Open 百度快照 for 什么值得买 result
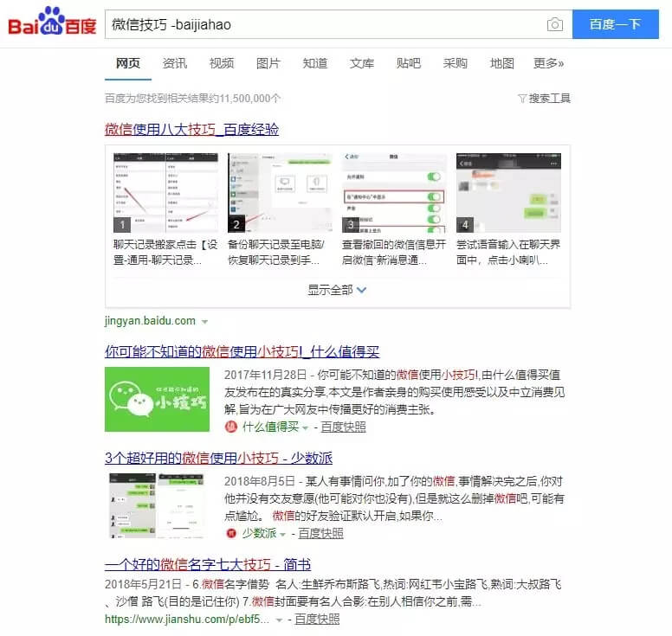The image size is (672, 636). pos(343,427)
